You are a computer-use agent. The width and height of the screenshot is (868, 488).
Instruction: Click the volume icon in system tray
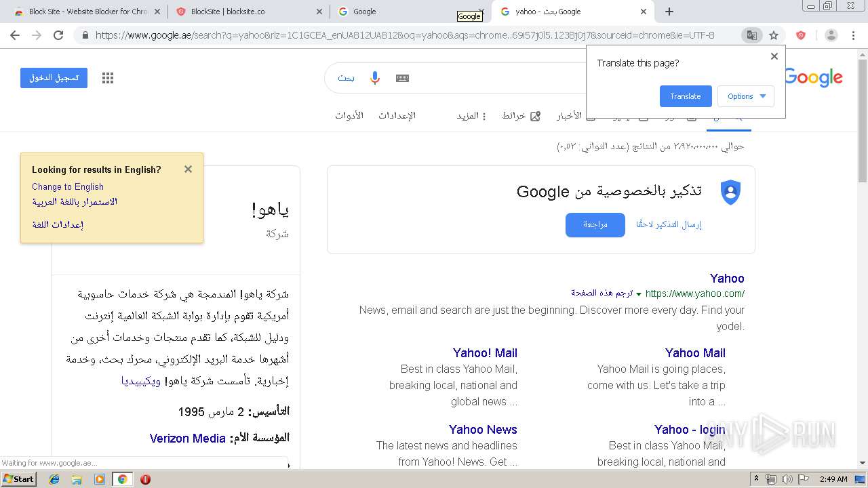787,479
